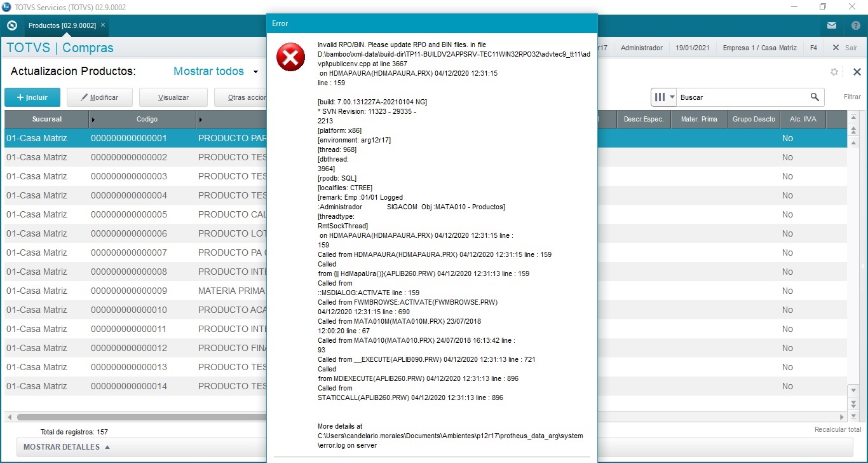
Task: Click the page-down double arrow in grid
Action: point(853,403)
